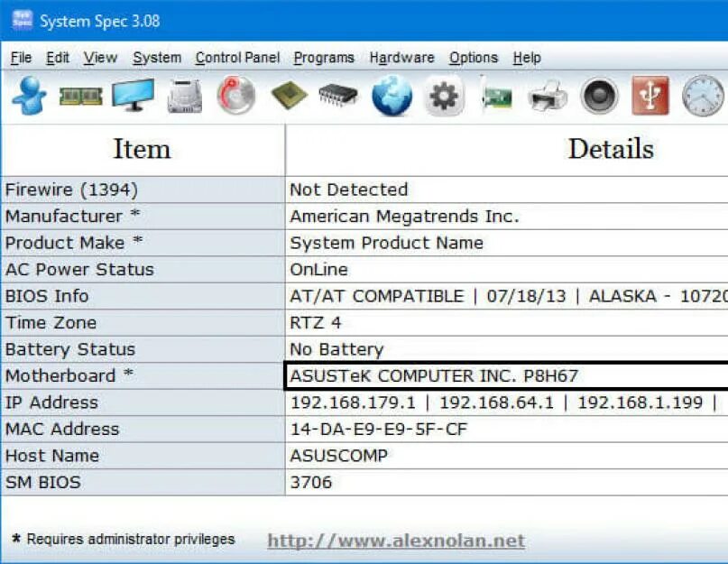728x564 pixels.
Task: Select the red USB icon
Action: click(x=650, y=96)
